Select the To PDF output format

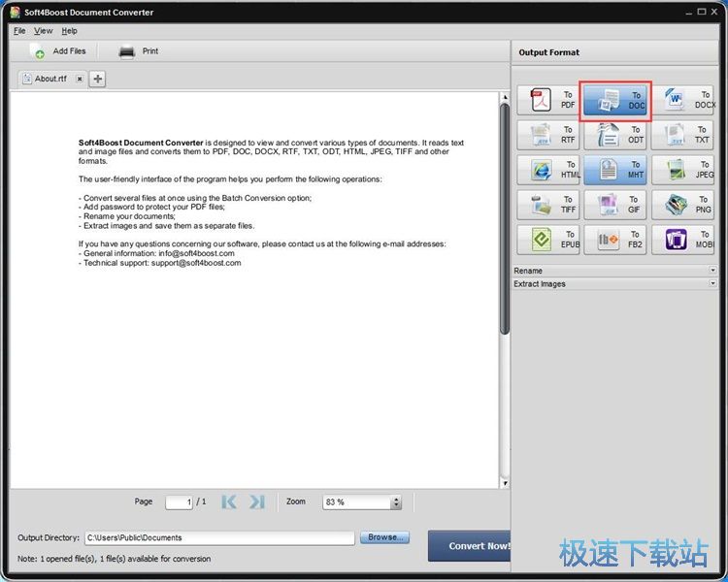point(547,100)
